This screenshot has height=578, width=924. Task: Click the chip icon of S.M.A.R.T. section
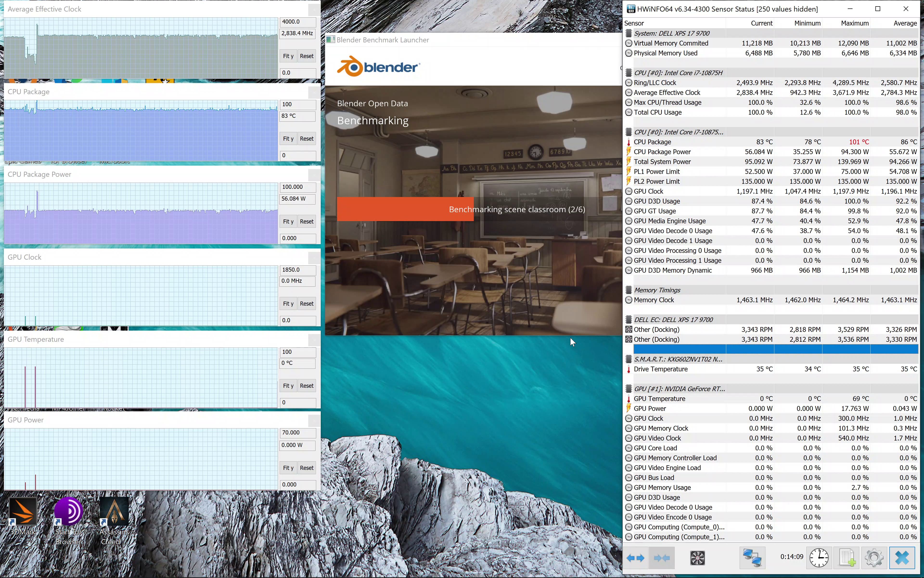629,359
